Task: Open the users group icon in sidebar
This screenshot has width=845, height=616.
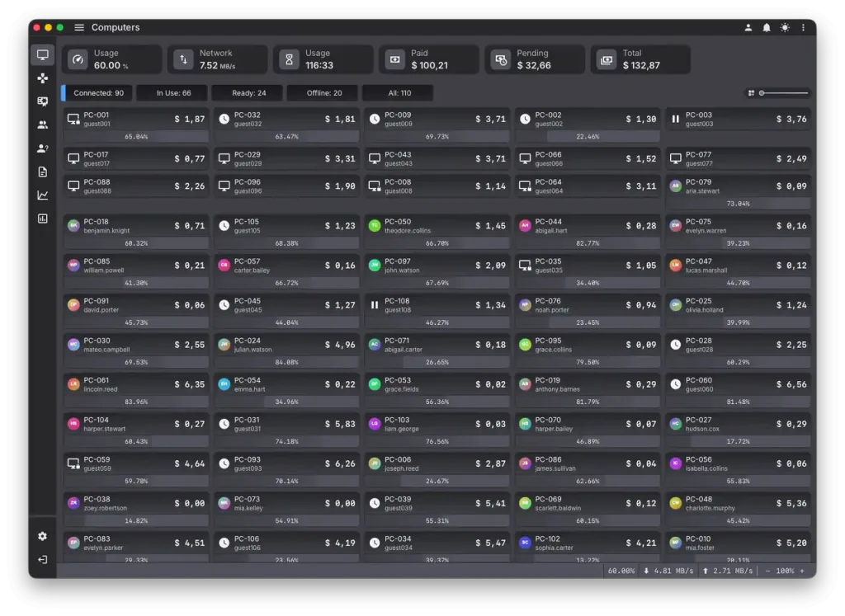Action: [x=43, y=125]
